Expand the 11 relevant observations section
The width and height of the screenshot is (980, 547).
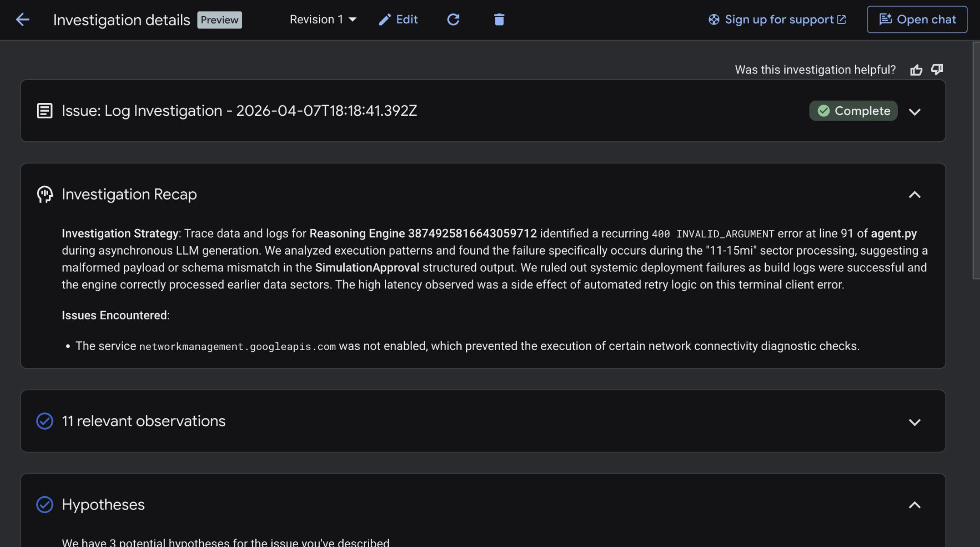(x=914, y=422)
